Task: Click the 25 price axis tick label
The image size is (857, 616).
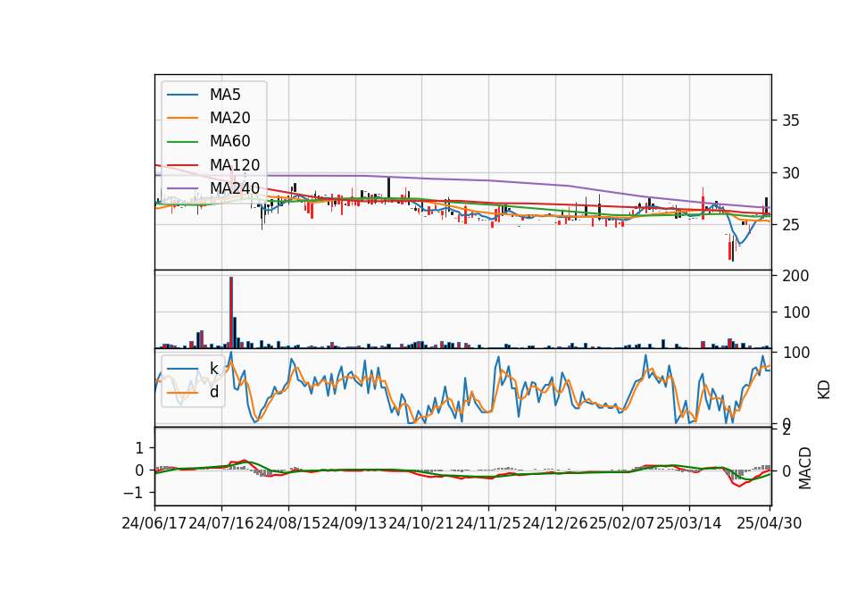Action: pos(790,225)
